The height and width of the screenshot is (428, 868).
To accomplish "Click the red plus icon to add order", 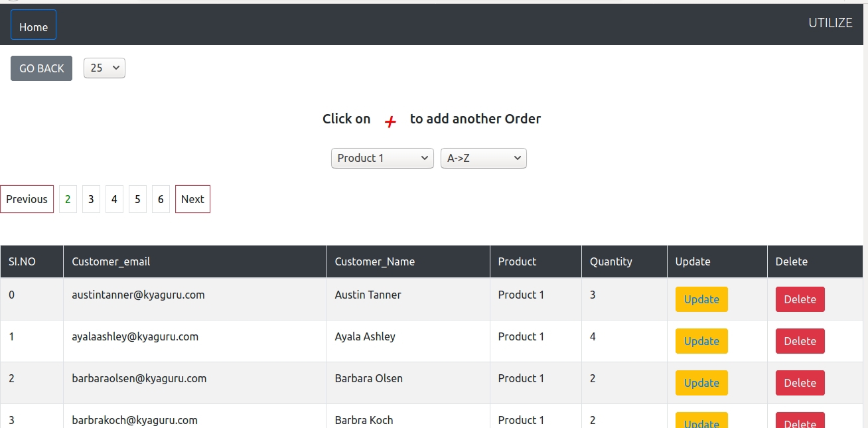I will point(391,121).
